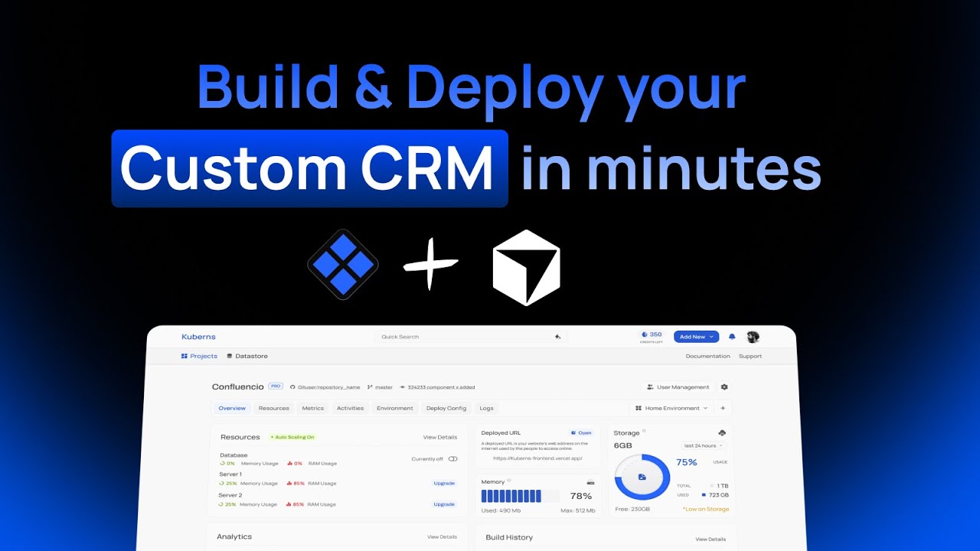This screenshot has width=980, height=551.
Task: Open the user profile avatar
Action: point(753,337)
